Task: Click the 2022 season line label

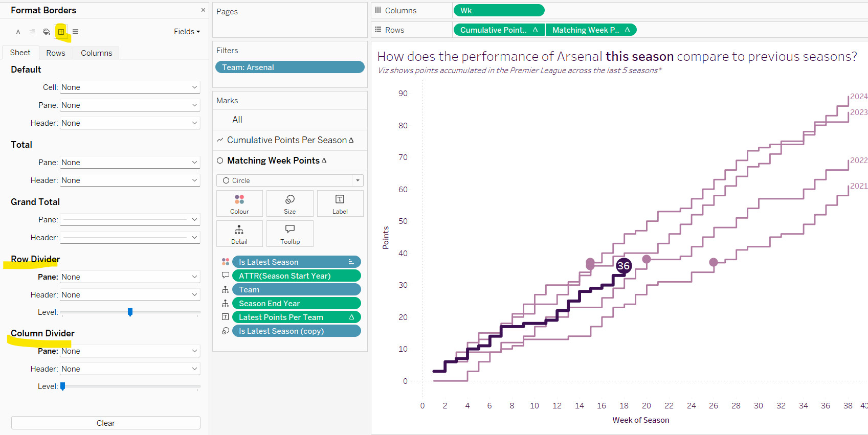Action: click(x=859, y=161)
